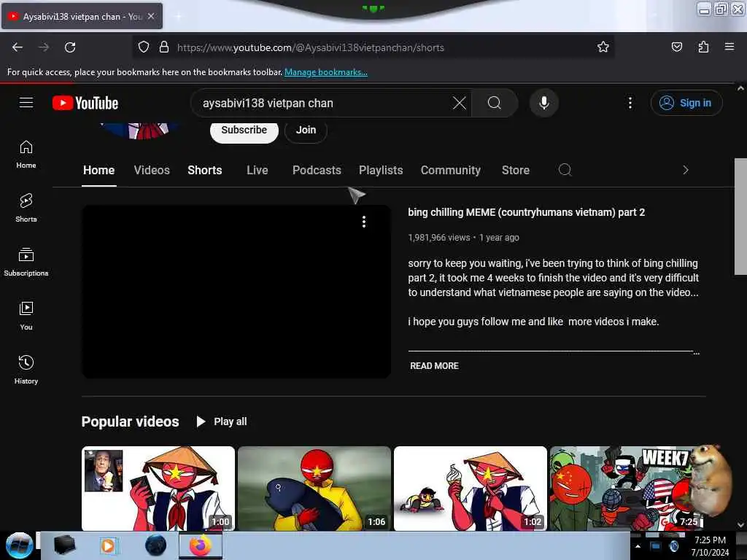747x560 pixels.
Task: Go to Home in the sidebar
Action: 26,155
